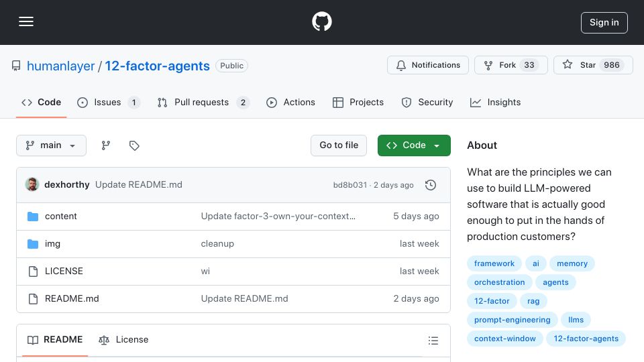Expand the main branch dropdown
Screen dimensions: 644x362
pos(52,145)
